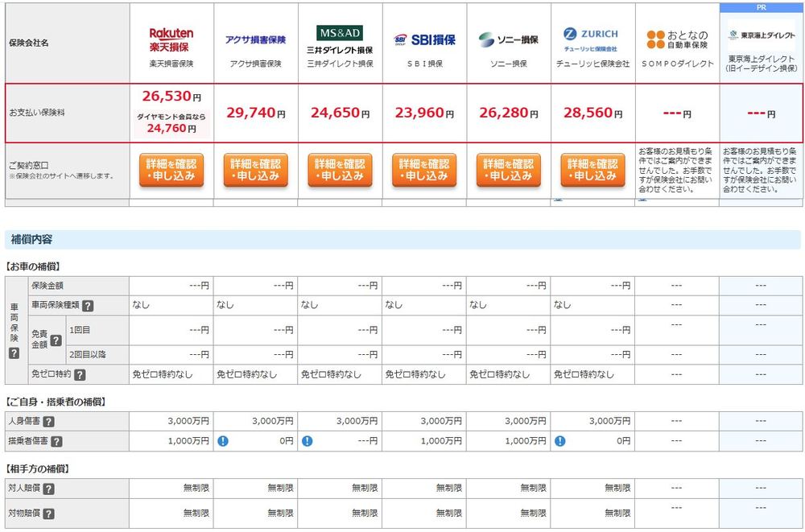Image resolution: width=805 pixels, height=532 pixels.
Task: Click the ご契約窓口 row label
Action: click(29, 165)
